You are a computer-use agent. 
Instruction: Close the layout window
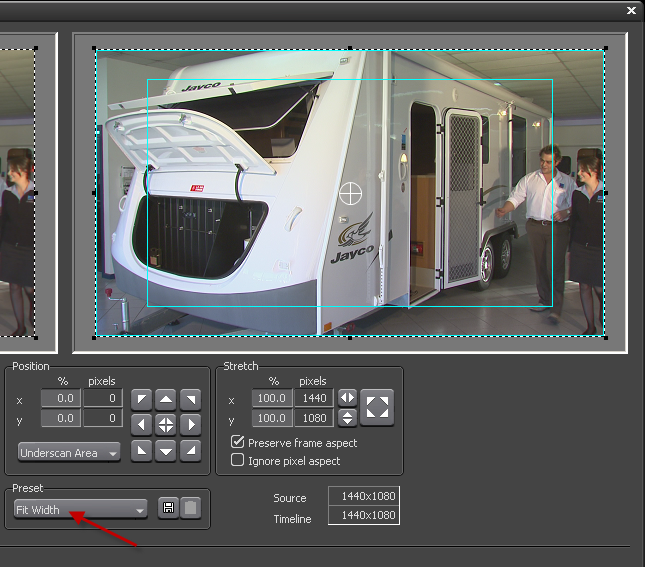click(631, 10)
